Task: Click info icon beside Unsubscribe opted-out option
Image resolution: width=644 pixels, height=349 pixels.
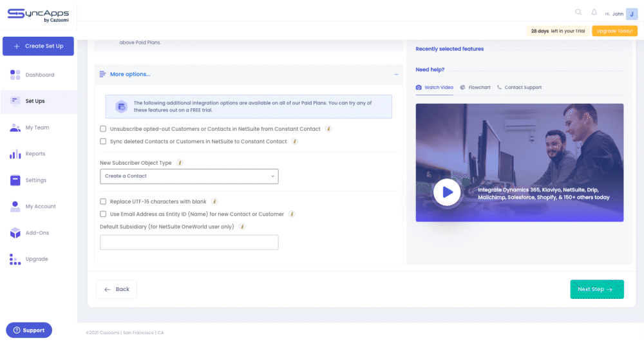Action: 328,129
